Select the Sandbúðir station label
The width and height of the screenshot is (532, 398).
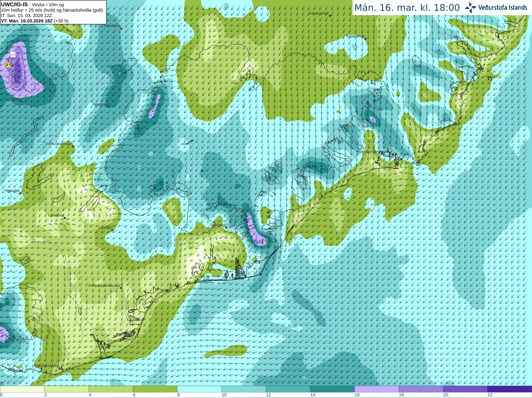[112, 26]
